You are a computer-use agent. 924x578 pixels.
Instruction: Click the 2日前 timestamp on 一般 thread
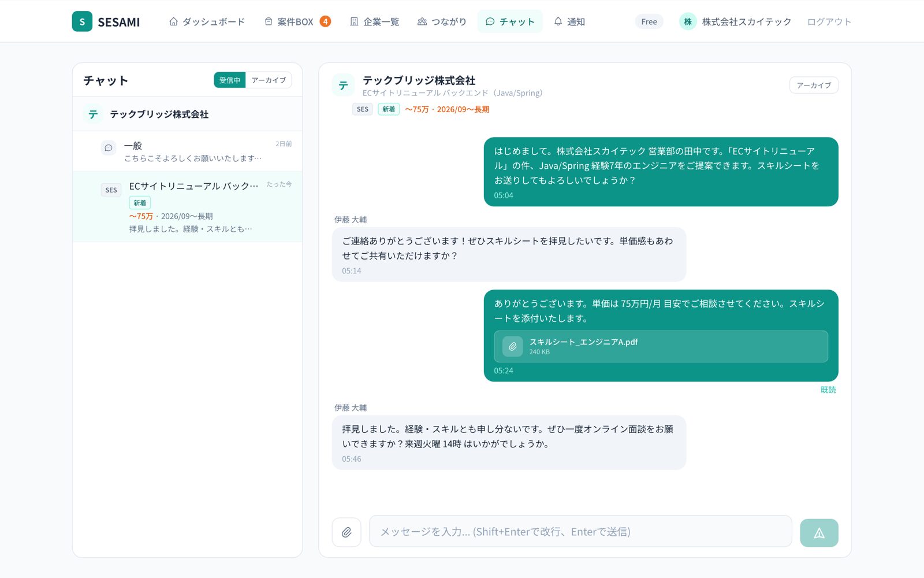[x=284, y=144]
